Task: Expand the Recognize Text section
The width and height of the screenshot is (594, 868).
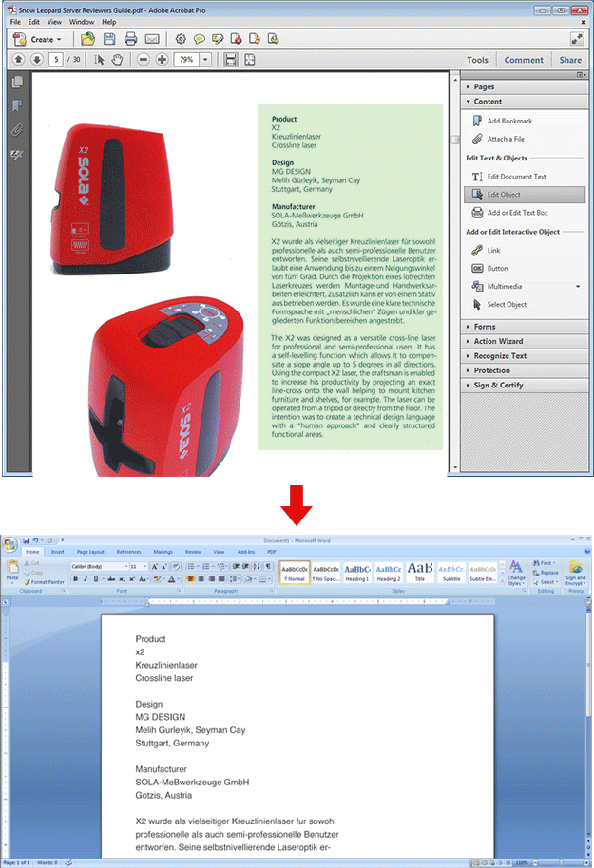Action: click(525, 356)
